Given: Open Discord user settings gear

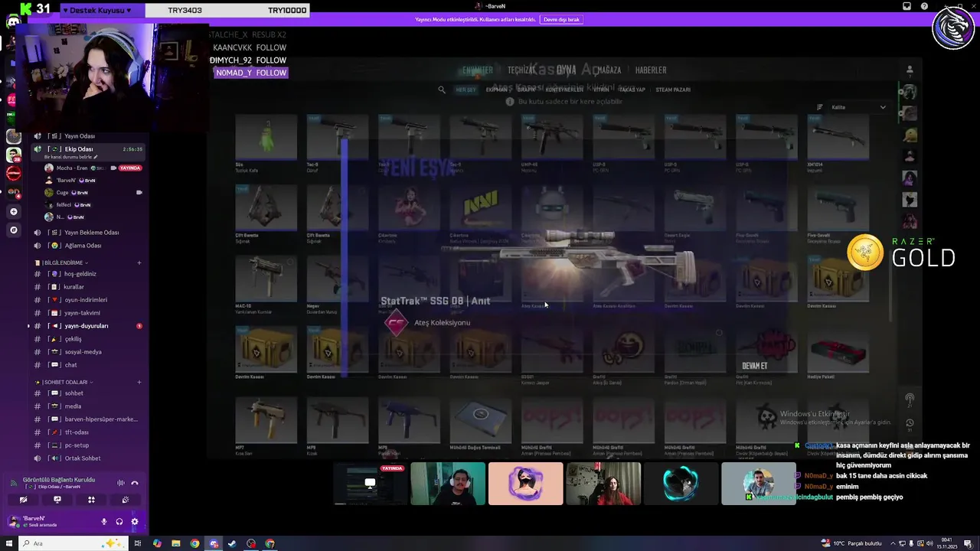Looking at the screenshot, I should click(135, 522).
